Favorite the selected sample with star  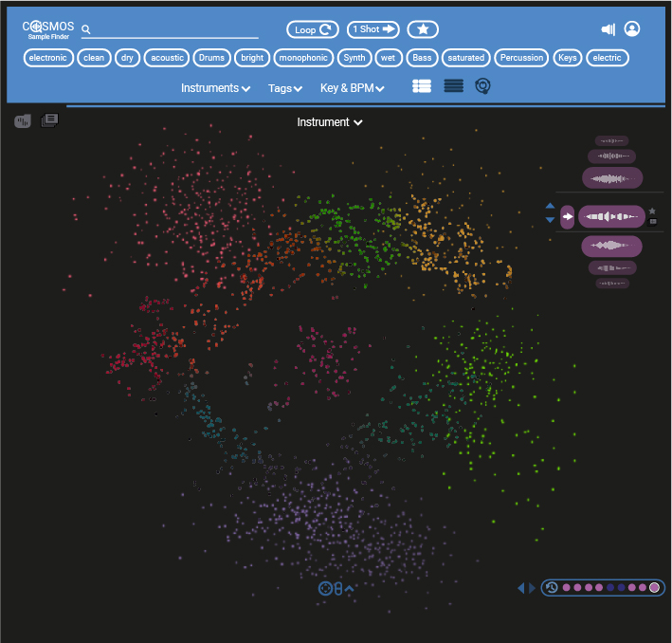pos(652,211)
